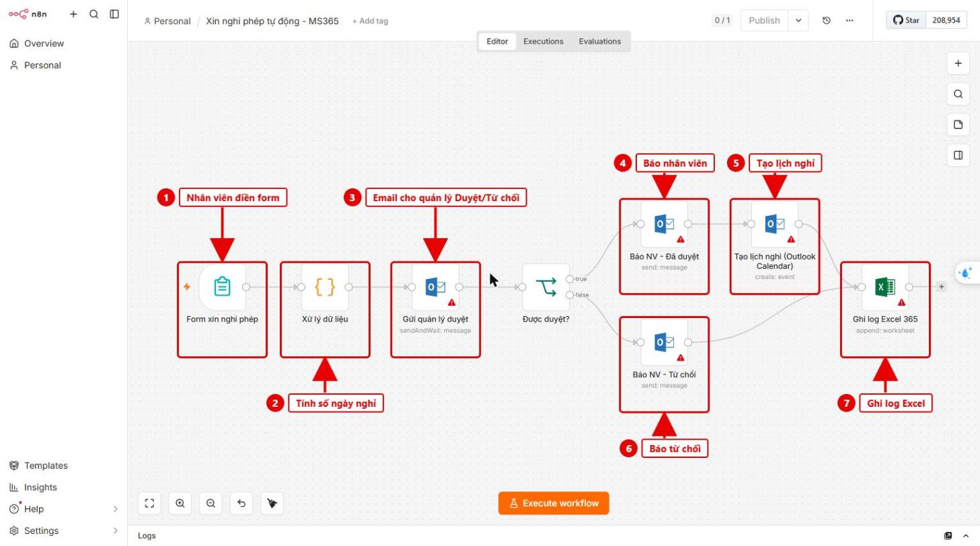
Task: Open the Gửi quản lý duyệt Outlook node
Action: coord(435,287)
